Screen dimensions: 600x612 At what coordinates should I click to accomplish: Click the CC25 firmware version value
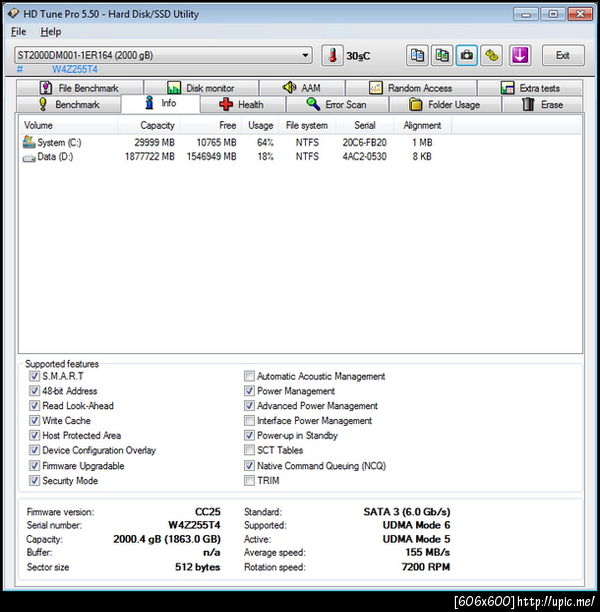click(208, 512)
